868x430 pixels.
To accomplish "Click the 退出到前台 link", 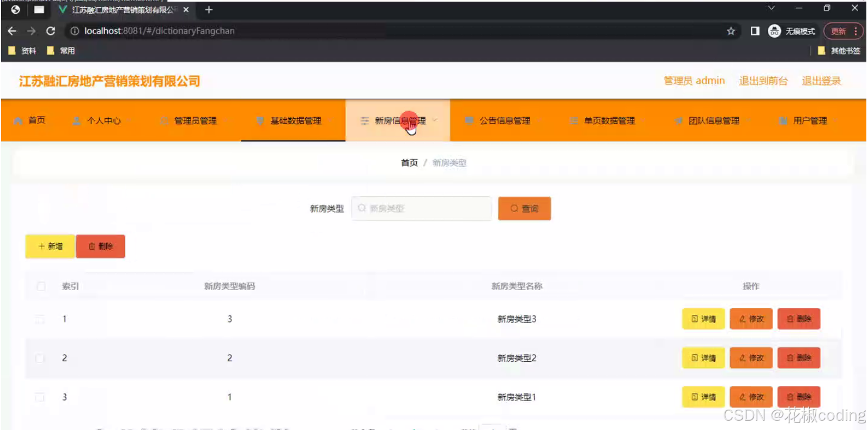I will click(x=763, y=81).
